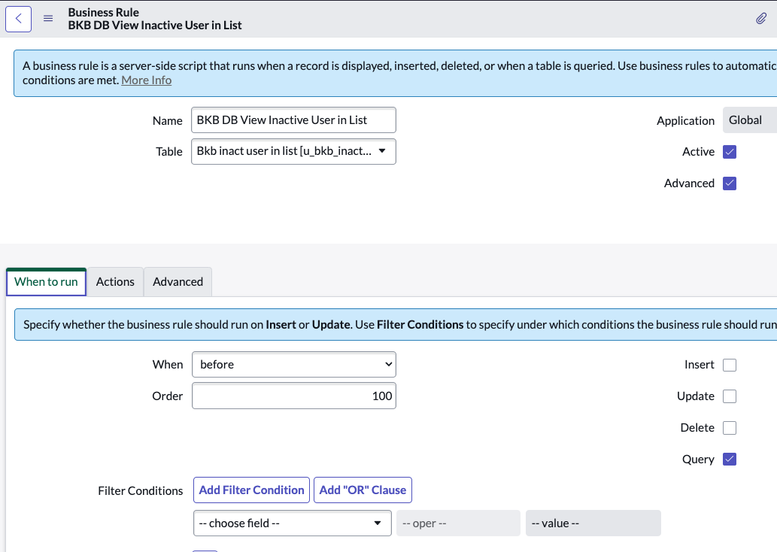
Task: Click into the Name input field
Action: tap(293, 120)
